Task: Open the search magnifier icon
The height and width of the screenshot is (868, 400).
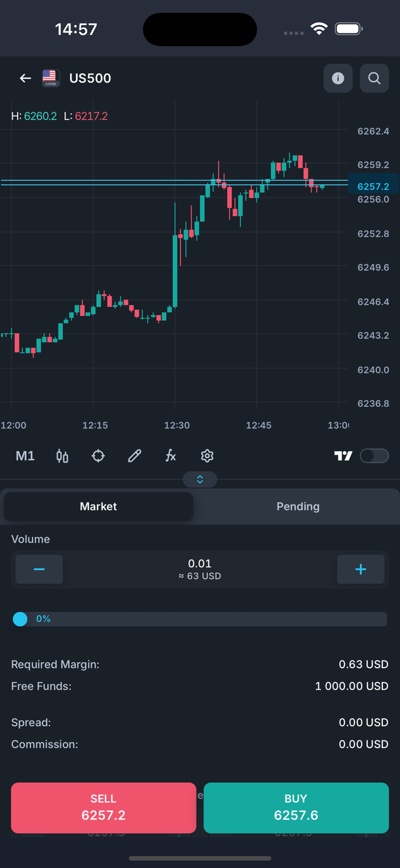Action: [x=374, y=78]
